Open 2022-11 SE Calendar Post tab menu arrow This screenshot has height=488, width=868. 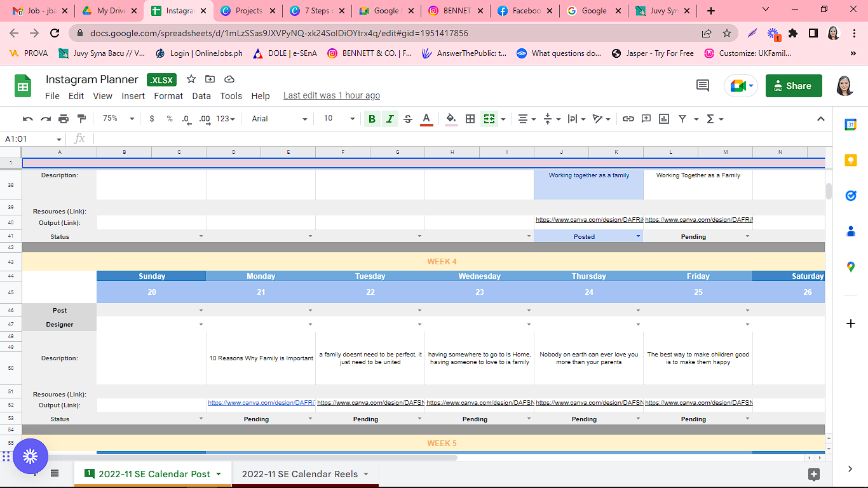219,474
